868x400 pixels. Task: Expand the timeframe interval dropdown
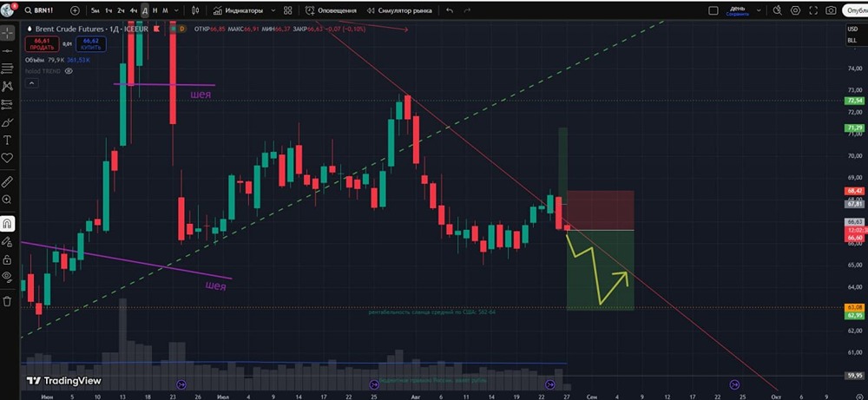pyautogui.click(x=176, y=10)
